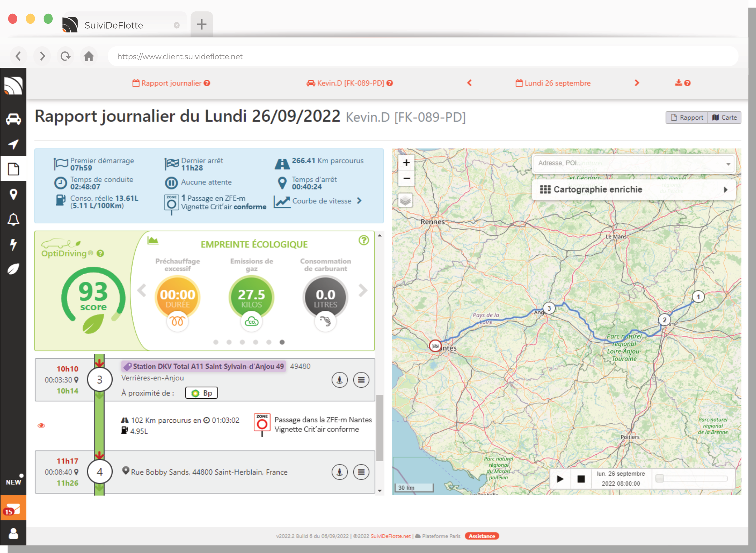Image resolution: width=756 pixels, height=553 pixels.
Task: Open the eco leaf sidebar item
Action: tap(13, 269)
